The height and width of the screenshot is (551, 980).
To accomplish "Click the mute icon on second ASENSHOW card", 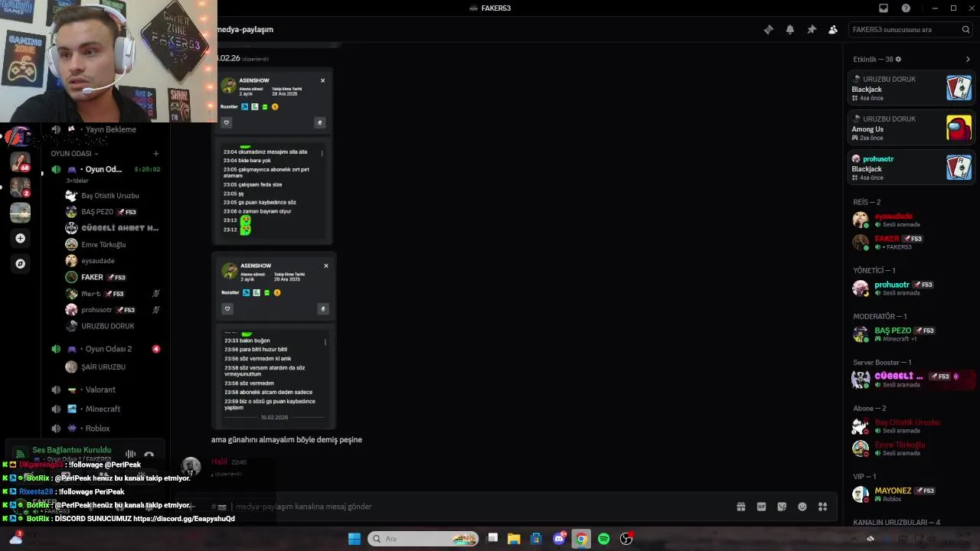I will (323, 308).
